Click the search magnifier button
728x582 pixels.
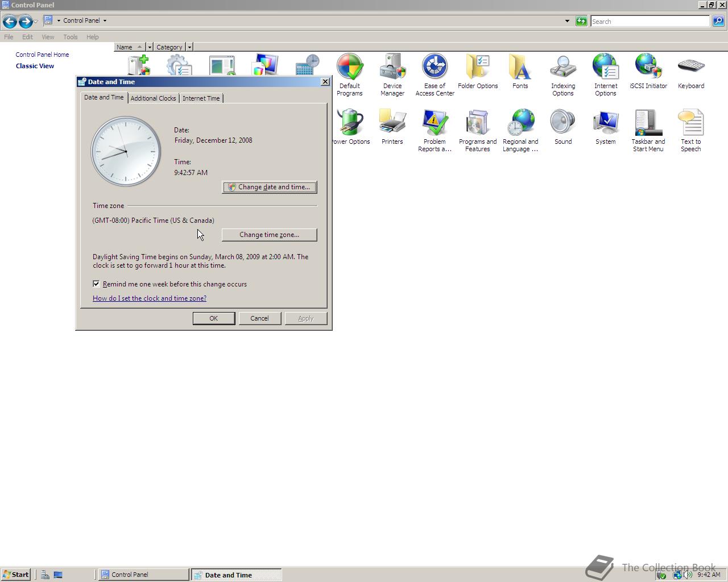[718, 21]
